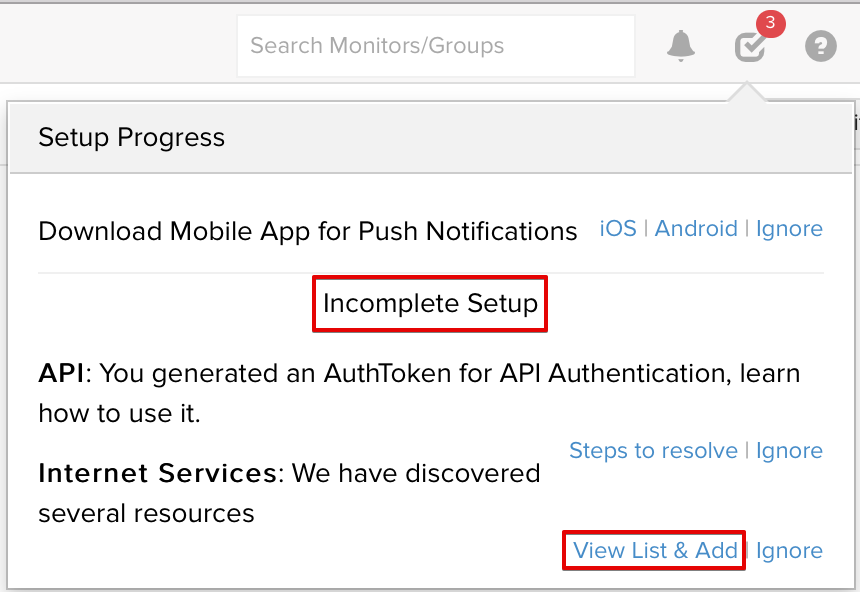Open Steps to resolve for API

pyautogui.click(x=653, y=451)
